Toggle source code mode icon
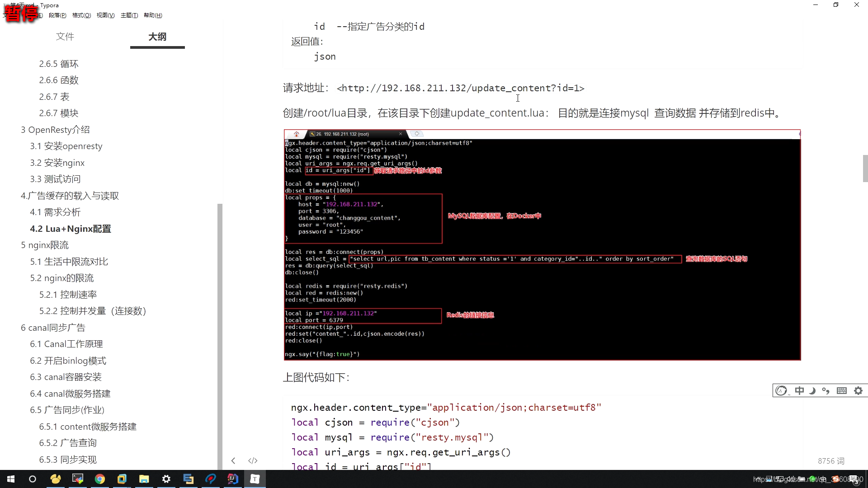The height and width of the screenshot is (488, 868). pyautogui.click(x=253, y=460)
